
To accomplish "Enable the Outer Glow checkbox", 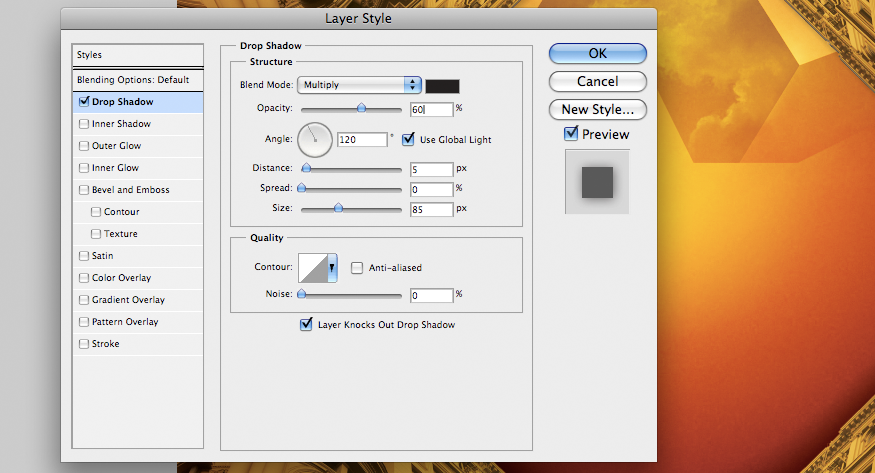I will [x=84, y=146].
